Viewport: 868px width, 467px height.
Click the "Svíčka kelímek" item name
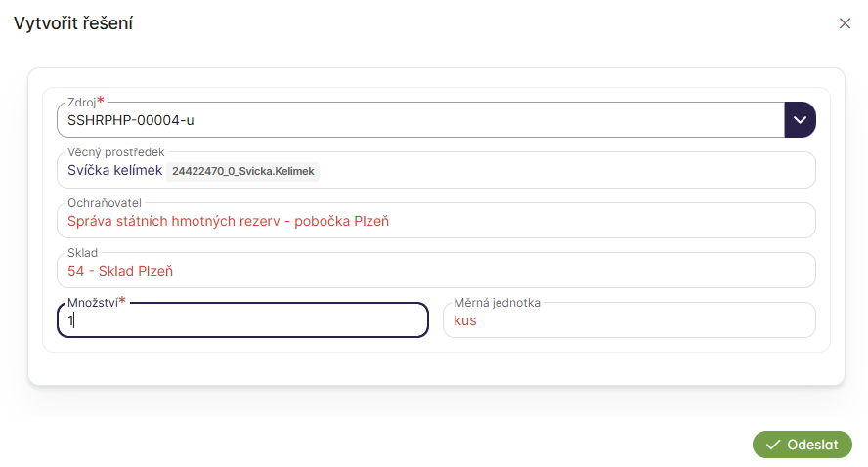tap(114, 171)
